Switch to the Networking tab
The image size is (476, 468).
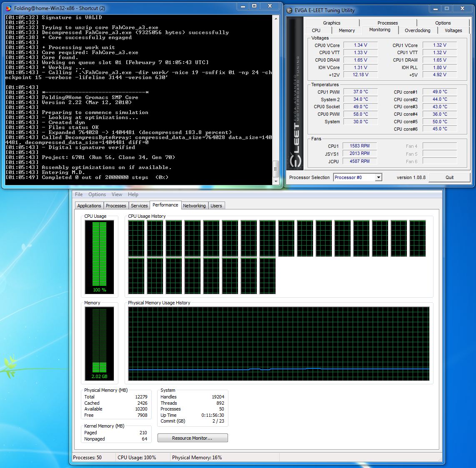point(194,206)
